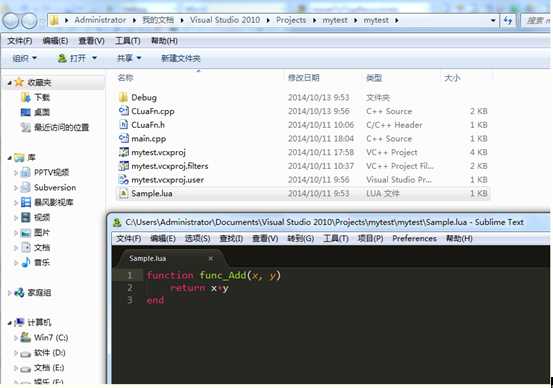Click the 文档 (E:) drive icon
This screenshot has height=388, width=553.
click(26, 368)
